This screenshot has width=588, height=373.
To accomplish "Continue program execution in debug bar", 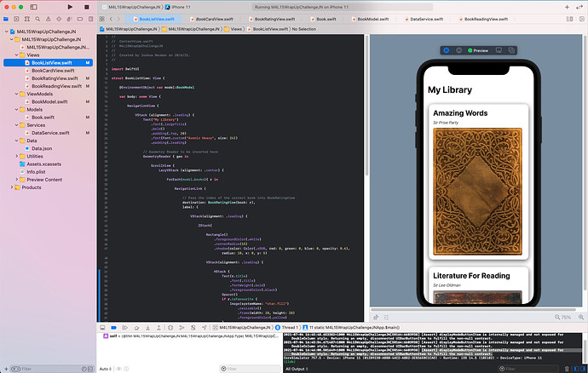I will [x=125, y=327].
